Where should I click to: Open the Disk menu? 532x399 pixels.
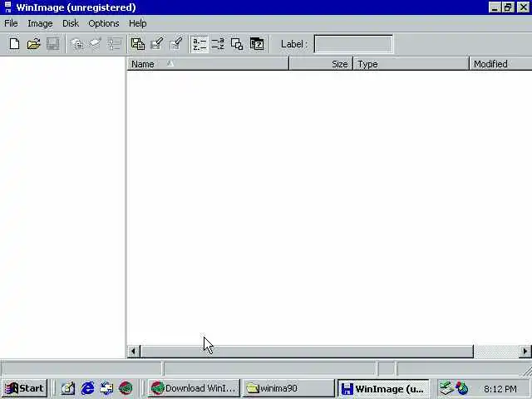70,23
